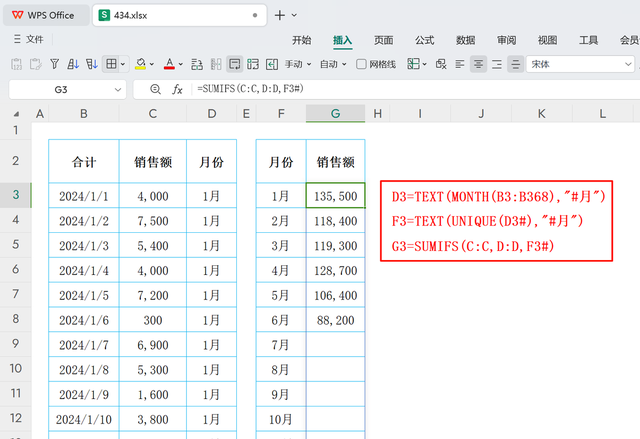
Task: Click into the formula bar SUMIFS text
Action: pos(250,89)
